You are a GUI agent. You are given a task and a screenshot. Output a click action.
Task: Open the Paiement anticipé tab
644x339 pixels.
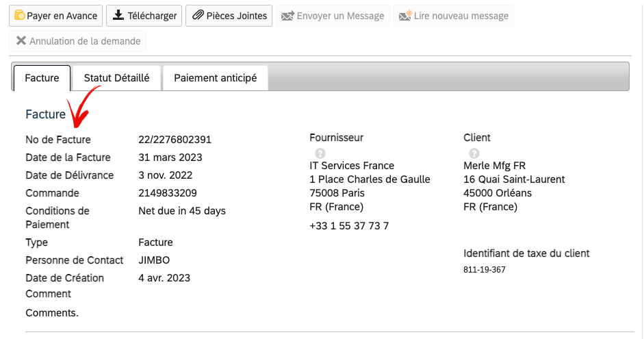point(216,78)
